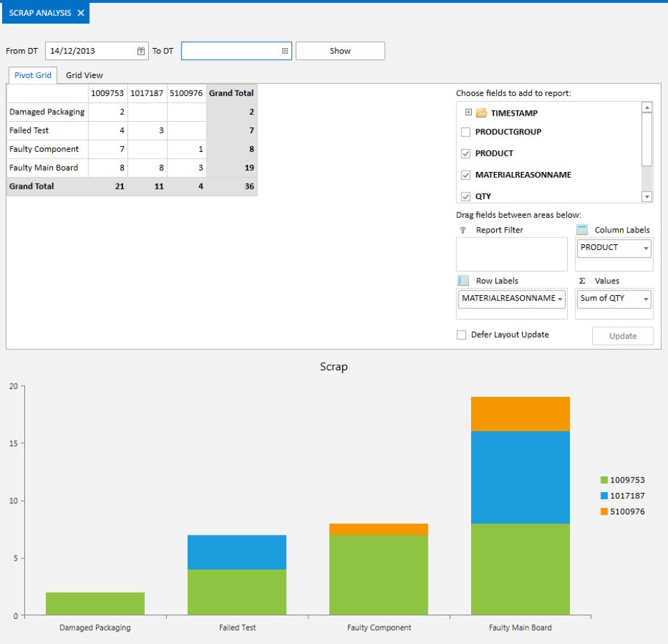Click the down arrow on the fields scrollbar
This screenshot has height=644, width=668.
coord(646,196)
